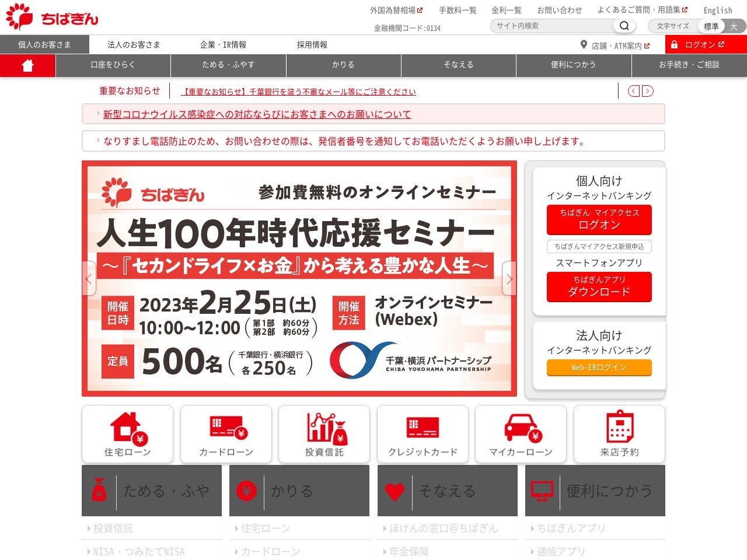Open the 来店予約 calendar icon tile
Viewport: 747px width, 560px height.
click(619, 434)
